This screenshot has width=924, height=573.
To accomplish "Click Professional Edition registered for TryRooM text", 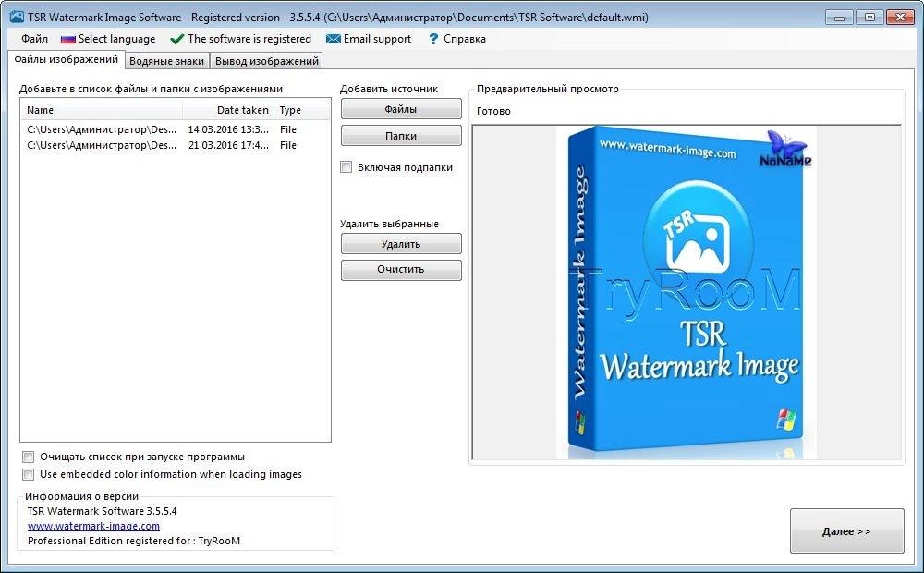I will point(134,541).
